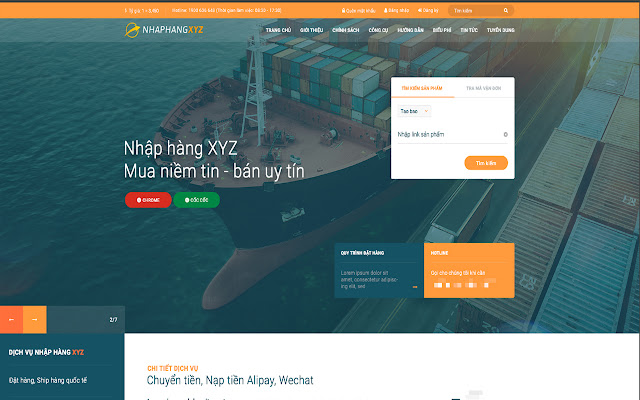Screen dimensions: 640x400
Task: Click the orange Tìm kiếm button
Action: click(486, 163)
